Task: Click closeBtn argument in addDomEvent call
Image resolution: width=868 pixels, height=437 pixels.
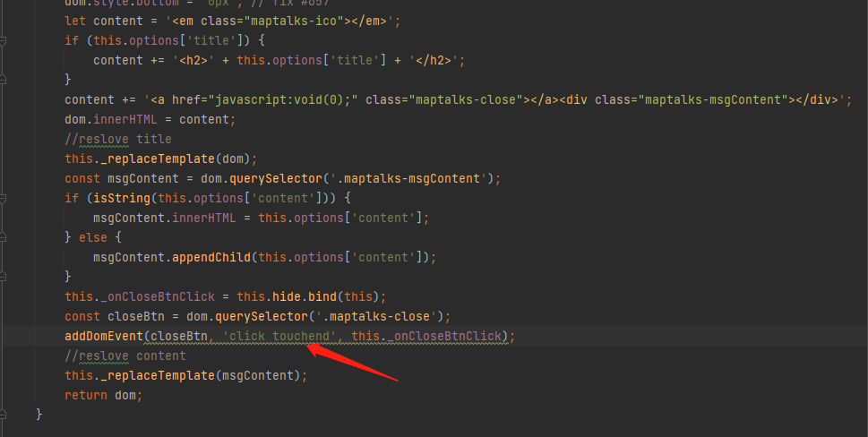Action: 179,336
